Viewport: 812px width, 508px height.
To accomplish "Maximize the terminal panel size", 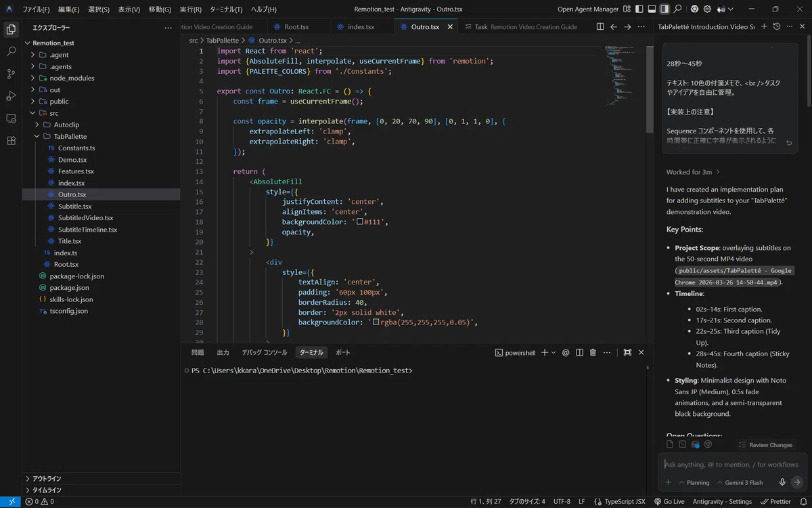I will pyautogui.click(x=627, y=352).
